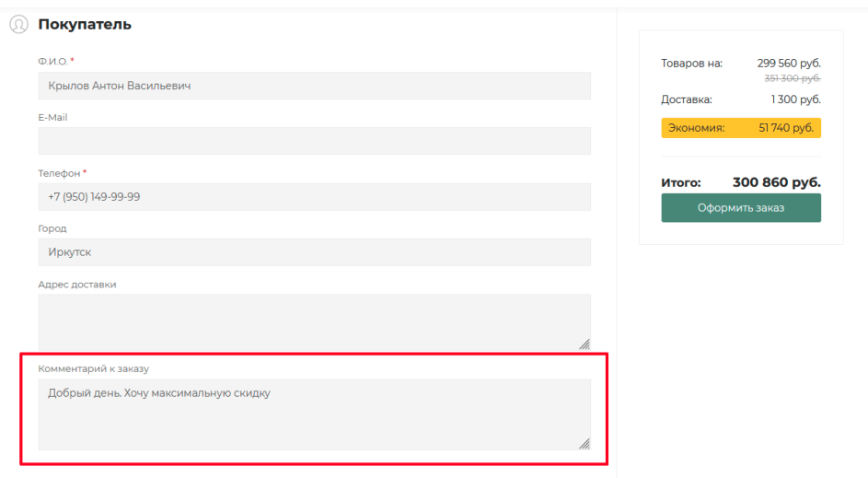
Task: Click the Итого total amount 300 860 руб.
Action: point(777,182)
